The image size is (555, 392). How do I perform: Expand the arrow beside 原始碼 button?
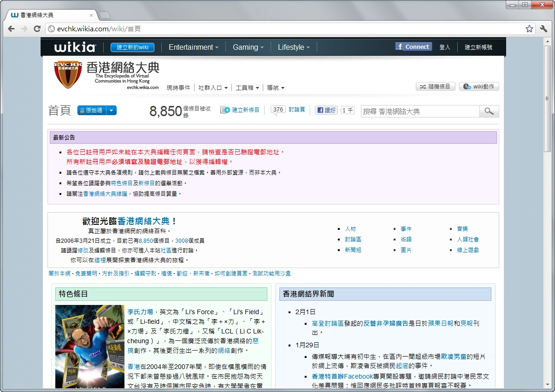click(x=112, y=111)
